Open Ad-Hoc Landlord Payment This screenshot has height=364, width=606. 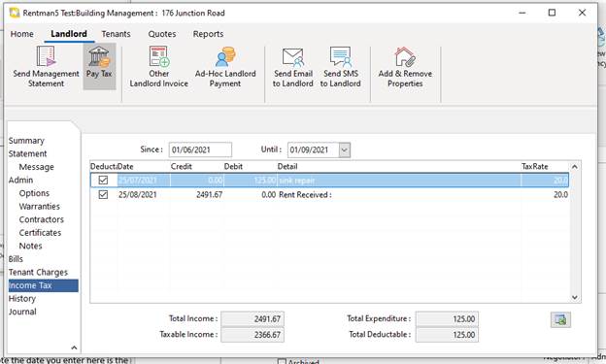click(x=225, y=67)
